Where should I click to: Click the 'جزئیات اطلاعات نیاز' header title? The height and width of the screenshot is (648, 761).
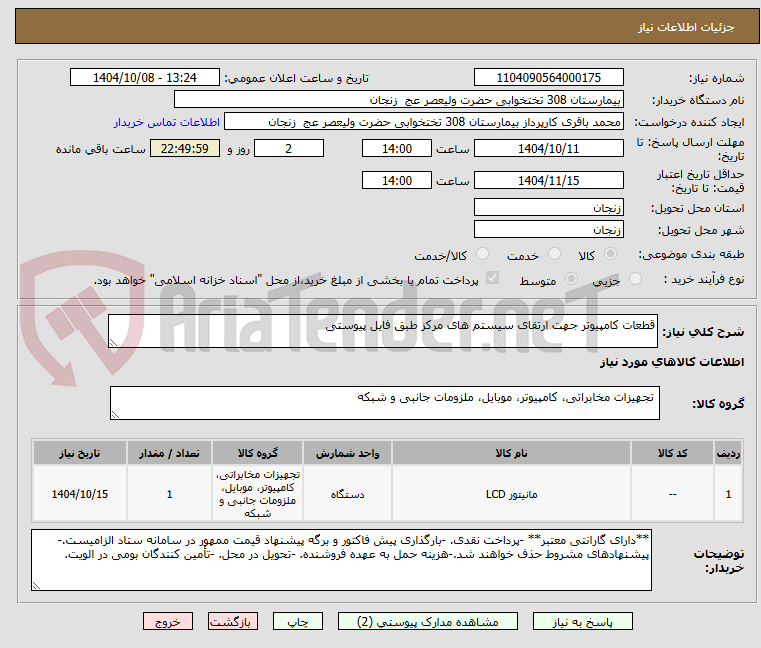pos(686,27)
